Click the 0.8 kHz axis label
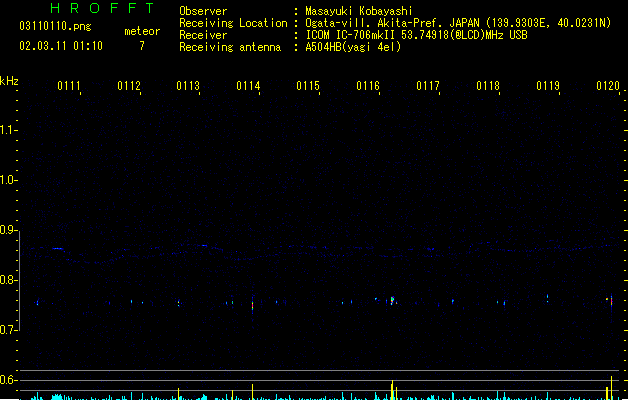The width and height of the screenshot is (629, 400). tap(8, 280)
